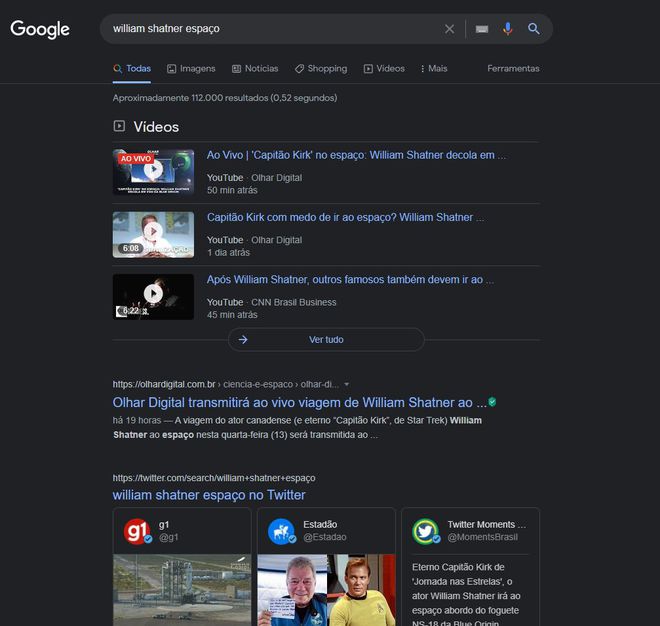Image resolution: width=660 pixels, height=626 pixels.
Task: Open the Estadão tweet Shatner photo
Action: [x=326, y=590]
